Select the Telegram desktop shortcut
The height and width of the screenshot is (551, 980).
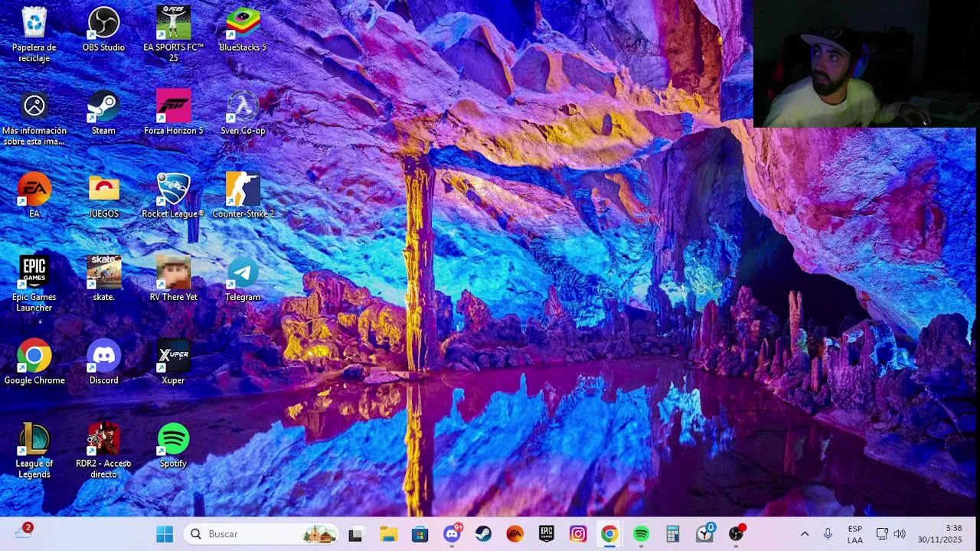pyautogui.click(x=243, y=279)
